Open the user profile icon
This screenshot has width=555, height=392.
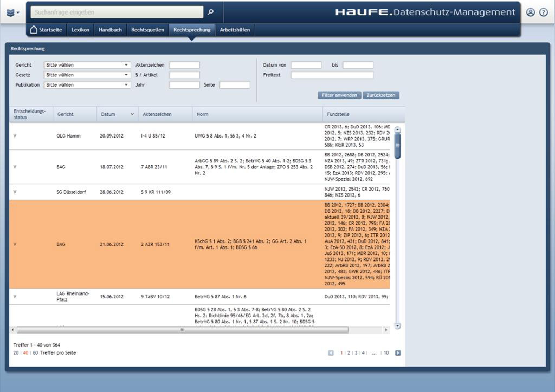tap(530, 12)
